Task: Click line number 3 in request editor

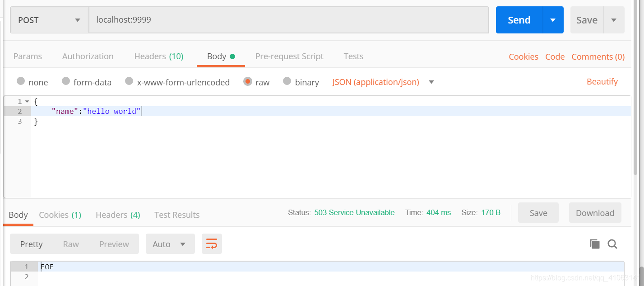Action: click(19, 121)
